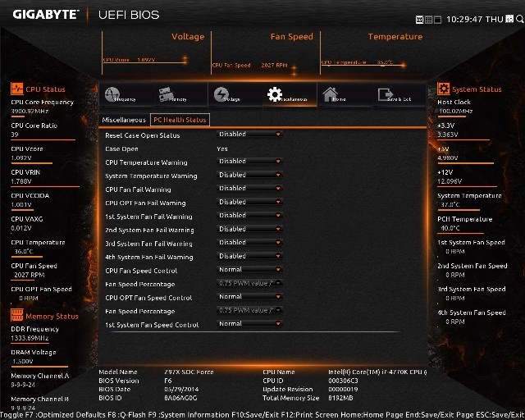The width and height of the screenshot is (525, 420).
Task: Click the +12V reading 12.096V
Action: tap(450, 181)
